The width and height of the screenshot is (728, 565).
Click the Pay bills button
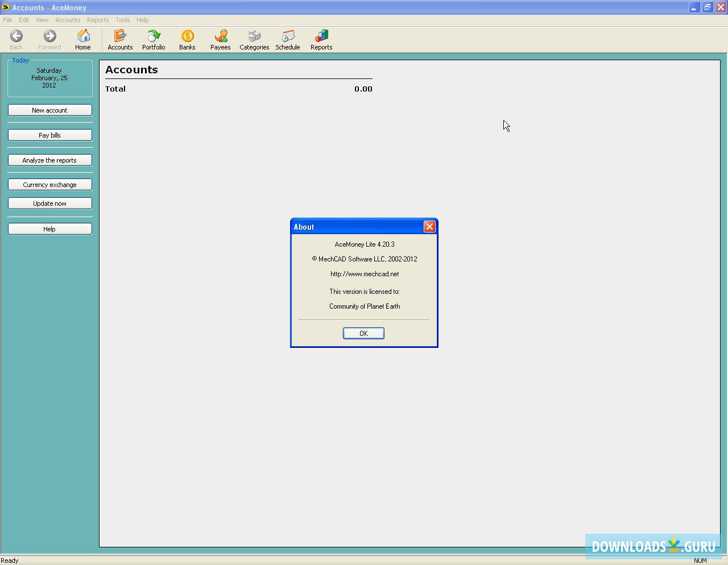[x=50, y=135]
